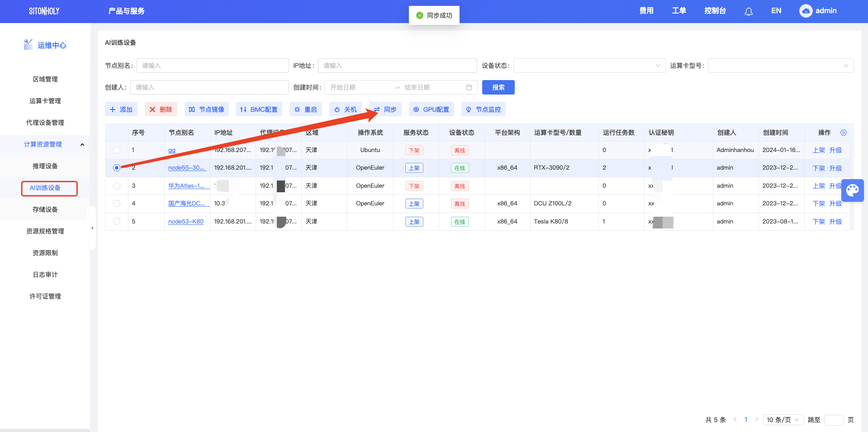
Task: Open the node53-K80 node link
Action: pos(186,222)
